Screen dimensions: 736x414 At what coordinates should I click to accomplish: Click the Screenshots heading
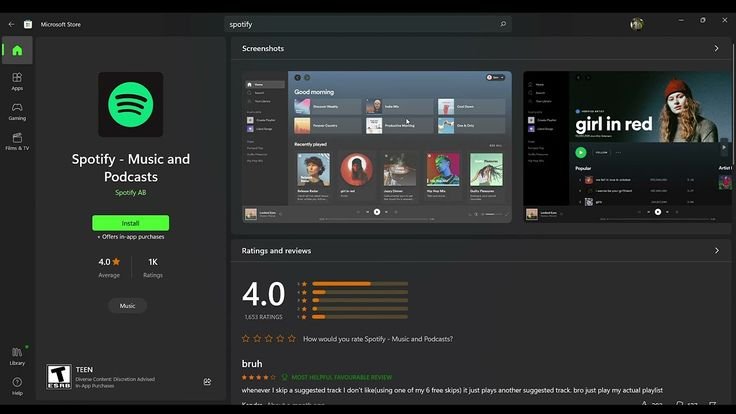tap(263, 48)
